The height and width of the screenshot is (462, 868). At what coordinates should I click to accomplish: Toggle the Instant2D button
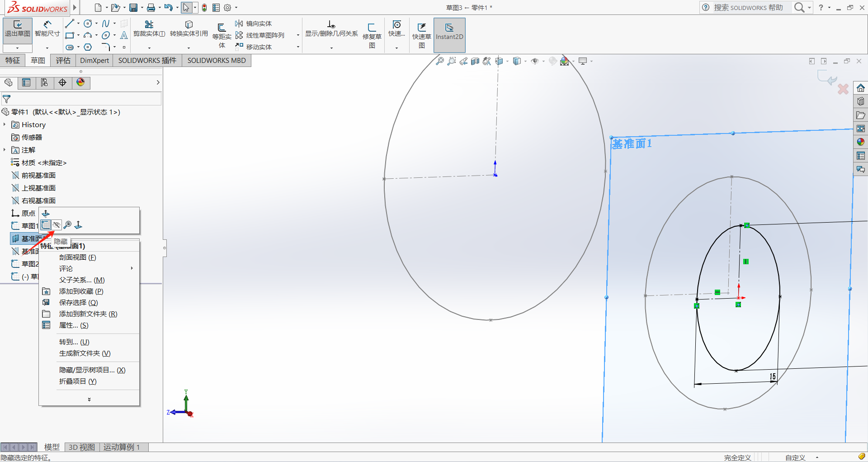pos(449,32)
